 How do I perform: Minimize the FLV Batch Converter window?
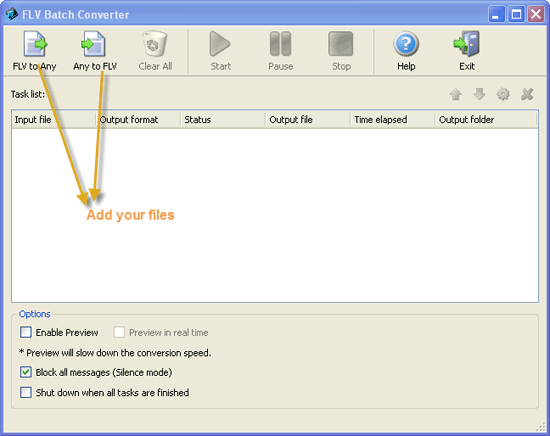(x=496, y=15)
